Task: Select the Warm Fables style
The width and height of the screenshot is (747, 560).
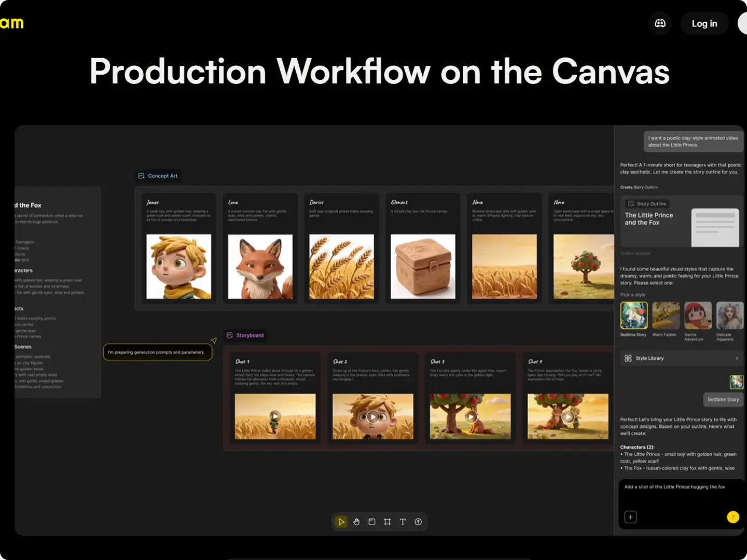Action: click(666, 315)
